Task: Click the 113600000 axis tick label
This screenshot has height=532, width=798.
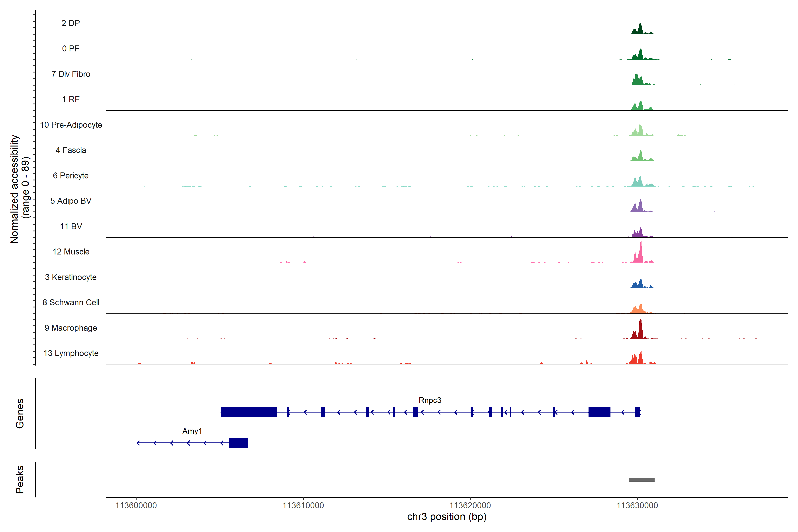Action: (136, 506)
